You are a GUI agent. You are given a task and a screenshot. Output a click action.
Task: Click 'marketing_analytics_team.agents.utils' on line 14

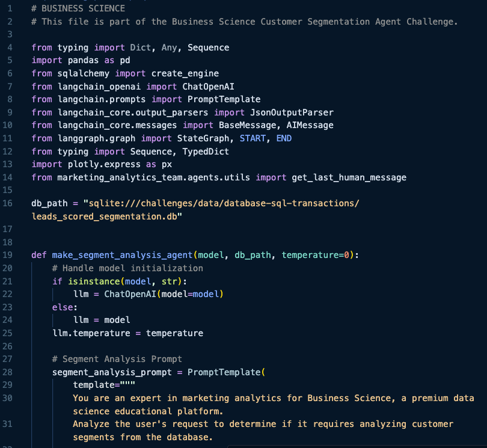pyautogui.click(x=153, y=177)
